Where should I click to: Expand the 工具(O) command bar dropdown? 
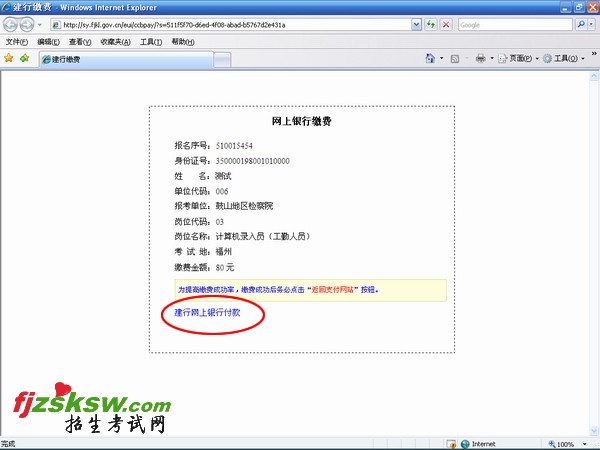point(562,59)
